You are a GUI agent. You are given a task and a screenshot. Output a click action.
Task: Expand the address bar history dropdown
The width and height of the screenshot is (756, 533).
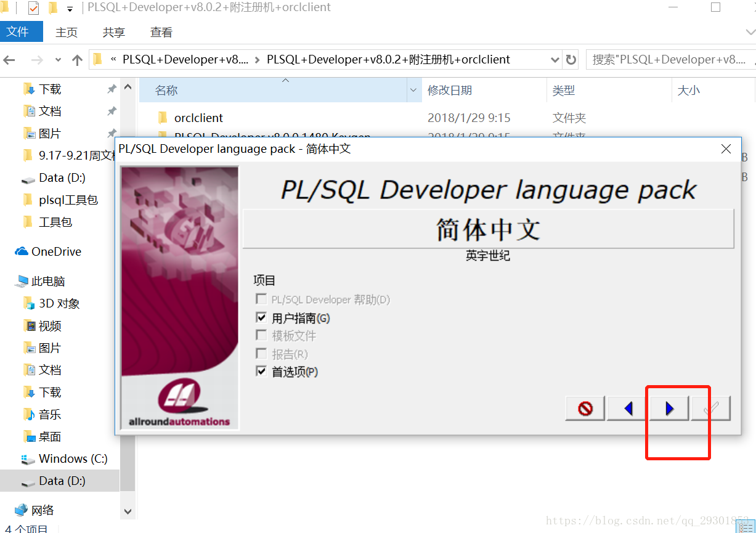(x=555, y=60)
